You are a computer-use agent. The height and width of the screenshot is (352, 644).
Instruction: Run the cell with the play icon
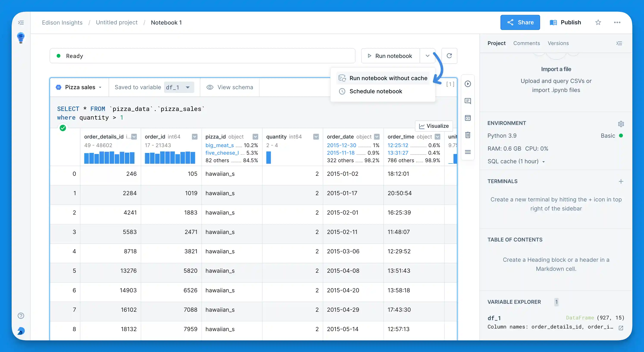(x=467, y=84)
